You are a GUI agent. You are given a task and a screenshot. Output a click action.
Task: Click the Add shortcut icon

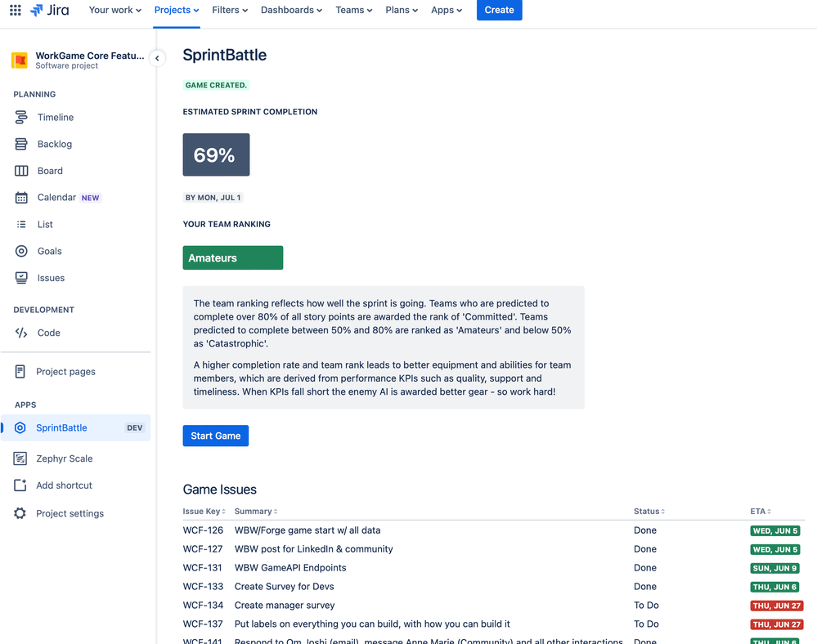tap(20, 485)
